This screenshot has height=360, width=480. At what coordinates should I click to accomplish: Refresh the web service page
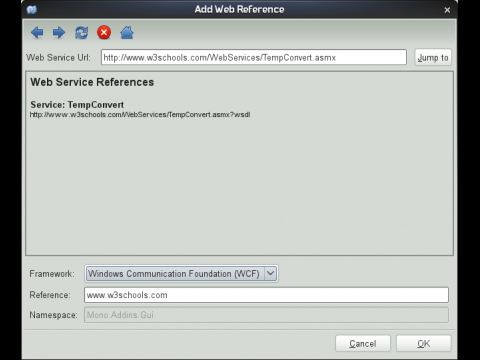82,33
